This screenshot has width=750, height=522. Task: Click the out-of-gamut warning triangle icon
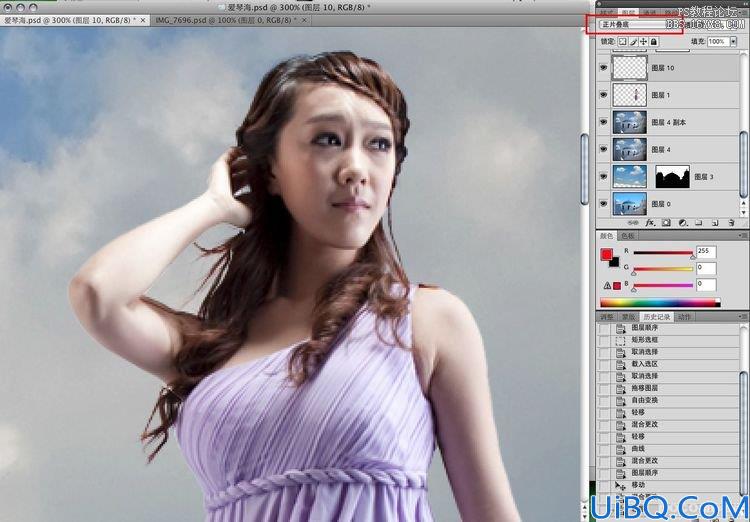(x=607, y=286)
